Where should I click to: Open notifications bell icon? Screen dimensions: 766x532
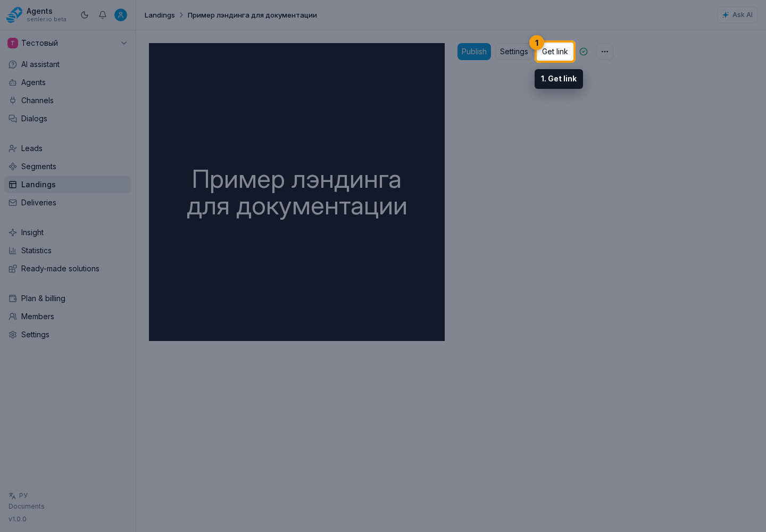103,15
